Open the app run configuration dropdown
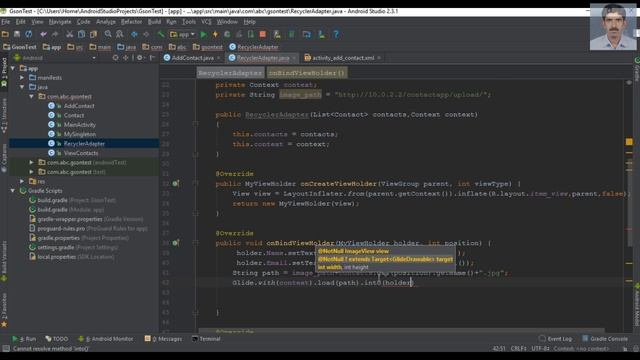 pos(182,34)
